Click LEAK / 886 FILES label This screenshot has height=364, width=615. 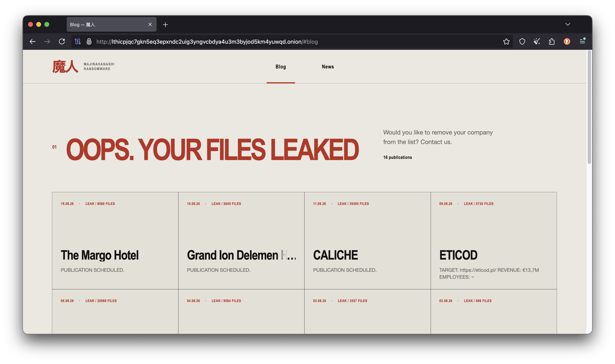pyautogui.click(x=478, y=301)
